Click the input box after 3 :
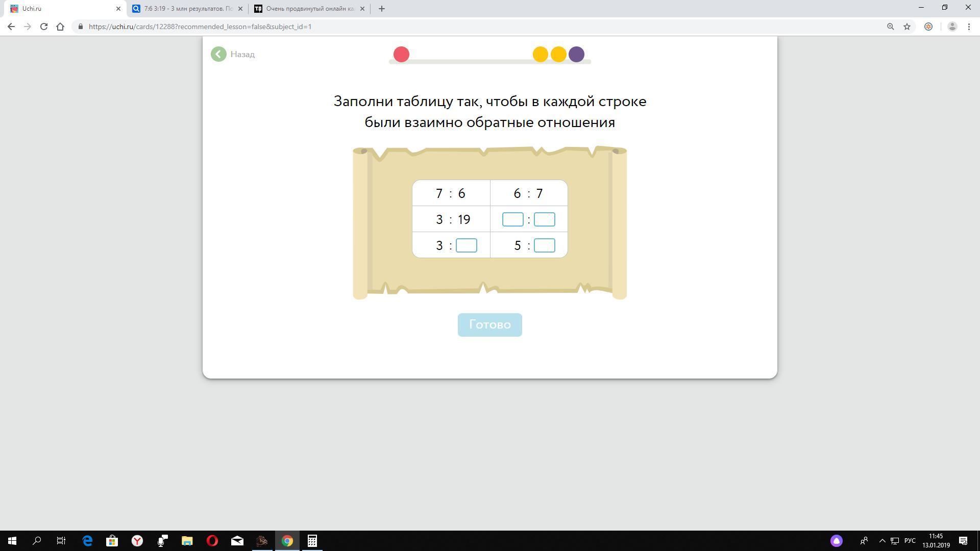 [466, 245]
